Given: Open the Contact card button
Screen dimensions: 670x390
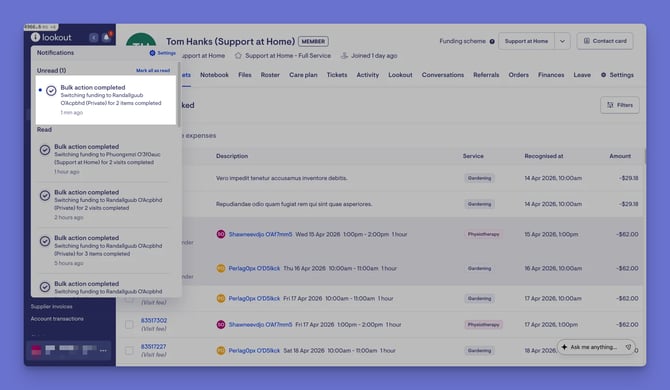Looking at the screenshot, I should tap(605, 41).
